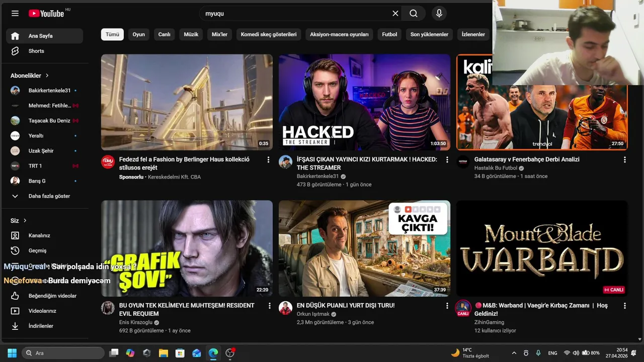Switch to Microsoft Edge on taskbar
Image resolution: width=644 pixels, height=362 pixels.
[x=213, y=353]
